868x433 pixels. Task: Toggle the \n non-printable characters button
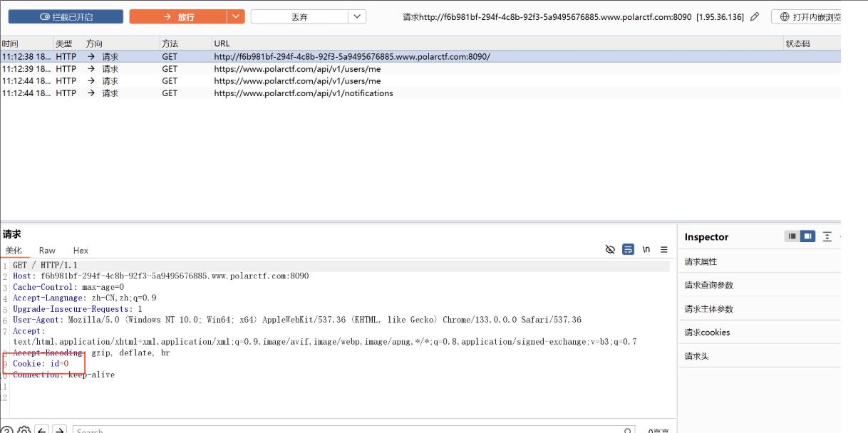pyautogui.click(x=646, y=249)
